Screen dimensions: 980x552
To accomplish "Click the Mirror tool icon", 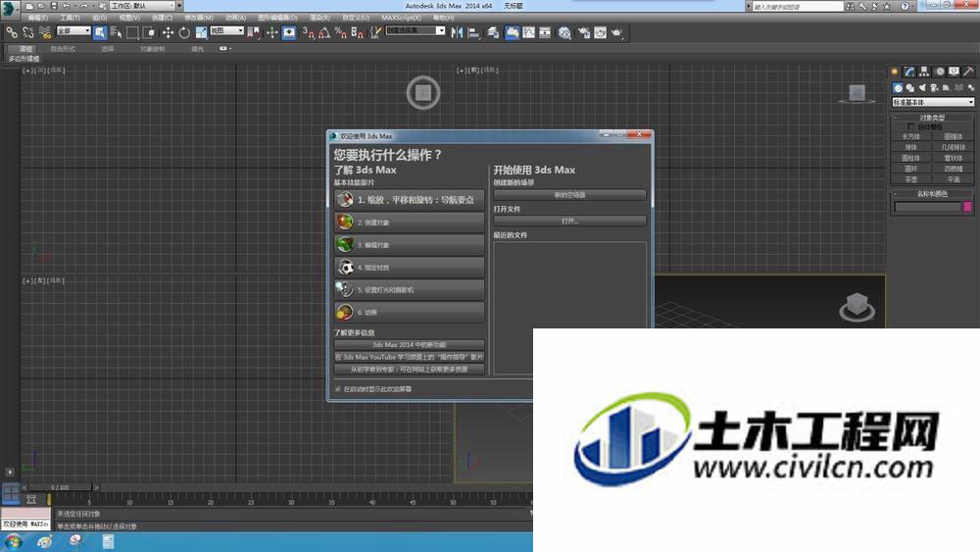I will [x=457, y=32].
